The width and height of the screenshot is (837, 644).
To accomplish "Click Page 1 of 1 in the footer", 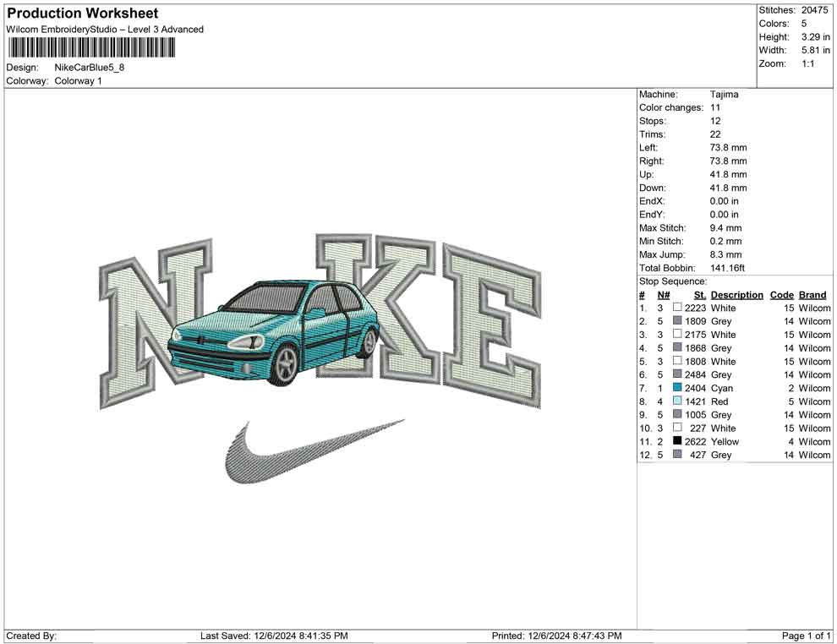I will tap(803, 635).
